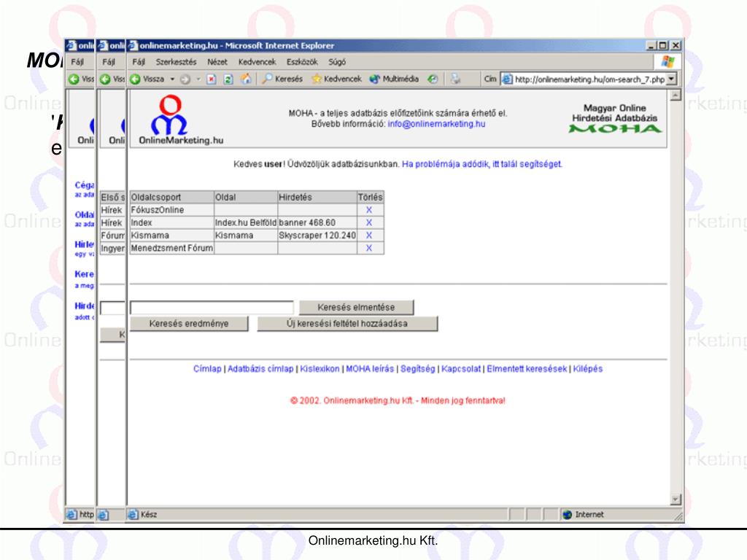Select the 'Skyscraper 120.240' cell
The image size is (747, 560).
tap(317, 236)
